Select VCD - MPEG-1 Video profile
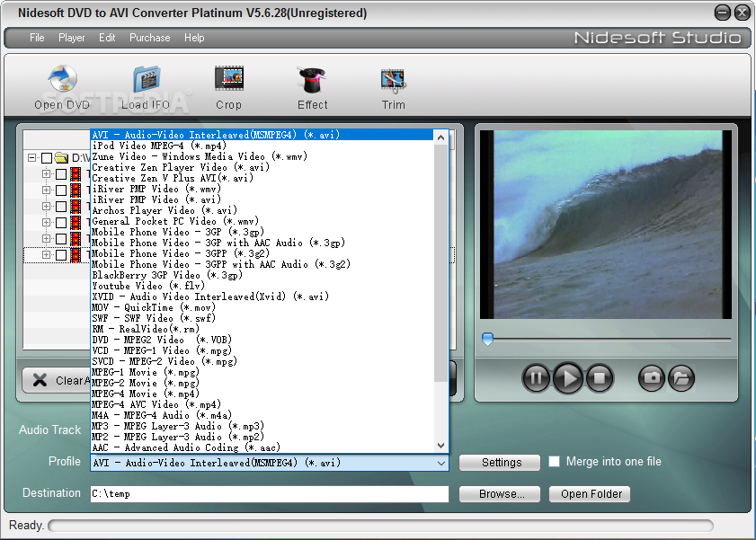Image resolution: width=756 pixels, height=540 pixels. pyautogui.click(x=262, y=350)
